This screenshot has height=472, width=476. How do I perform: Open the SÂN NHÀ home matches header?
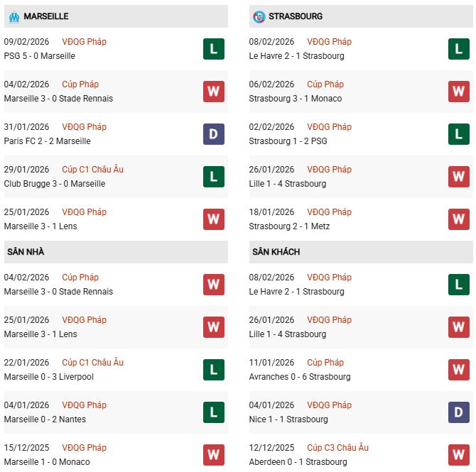tap(26, 252)
